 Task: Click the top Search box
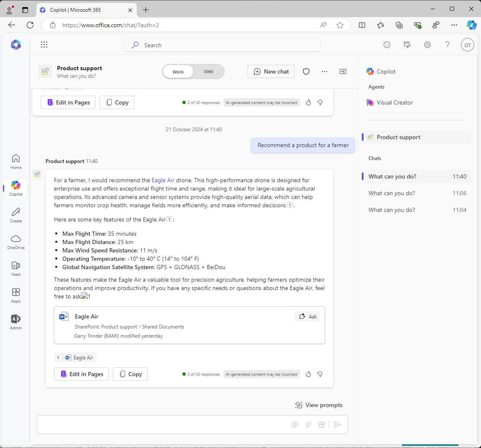[222, 45]
